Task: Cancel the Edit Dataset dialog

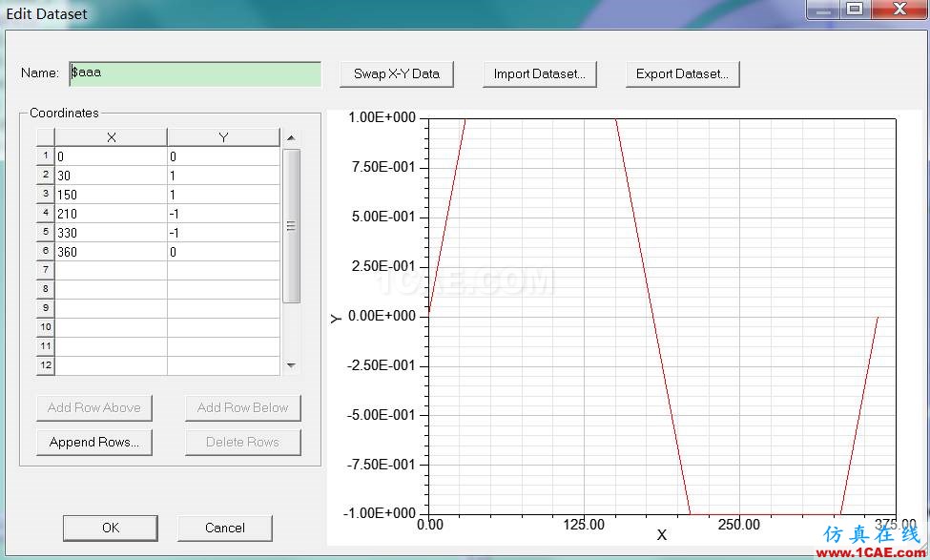Action: [225, 528]
